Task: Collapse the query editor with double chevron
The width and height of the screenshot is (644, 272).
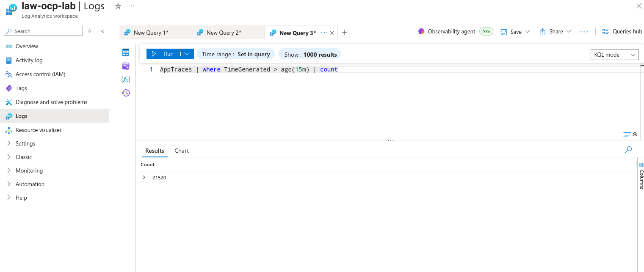Action: tap(635, 135)
